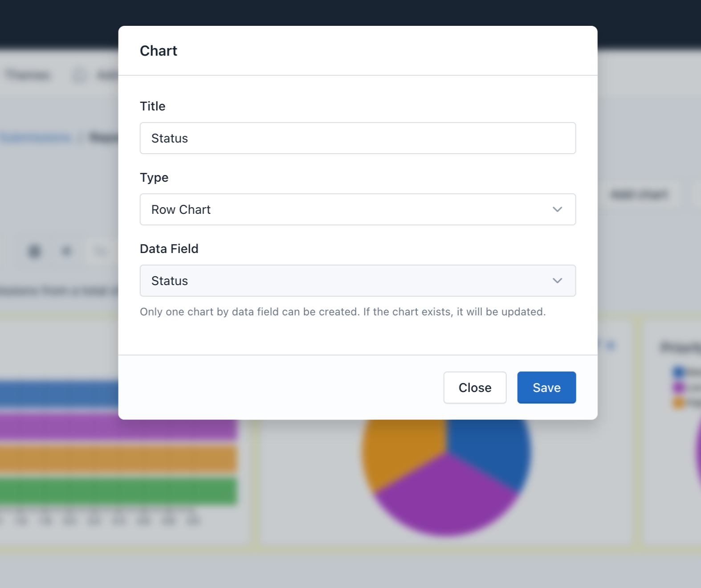Click the Reports breadcrumb item

103,138
